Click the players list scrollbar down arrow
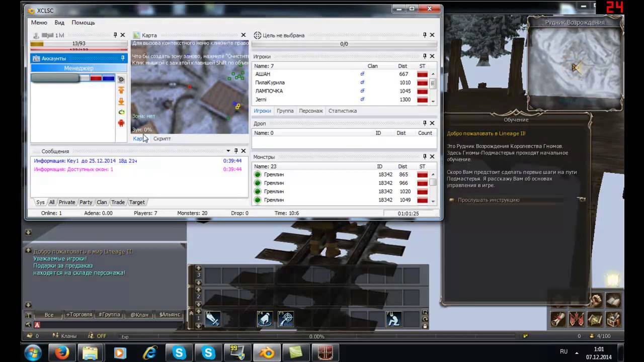Screen dimensions: 644x362 [433, 101]
